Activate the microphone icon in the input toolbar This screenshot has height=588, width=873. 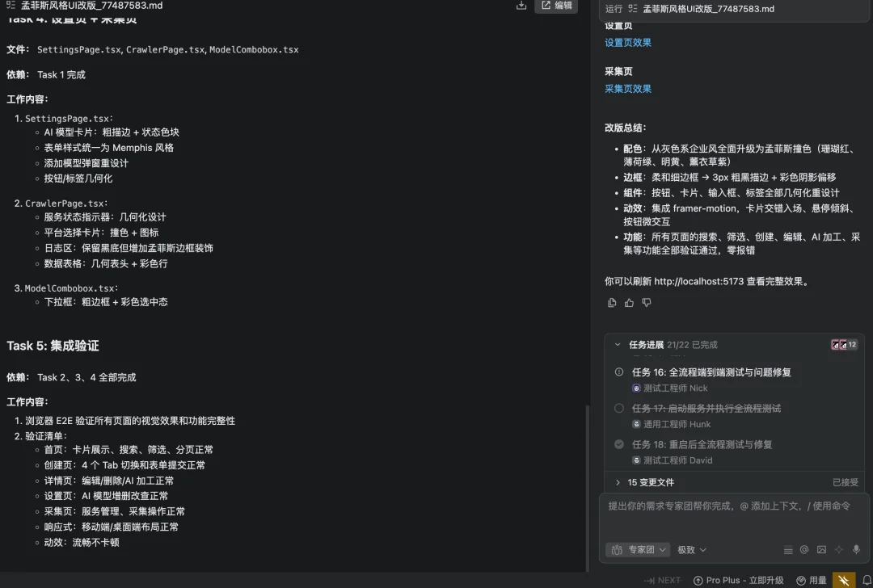click(856, 549)
